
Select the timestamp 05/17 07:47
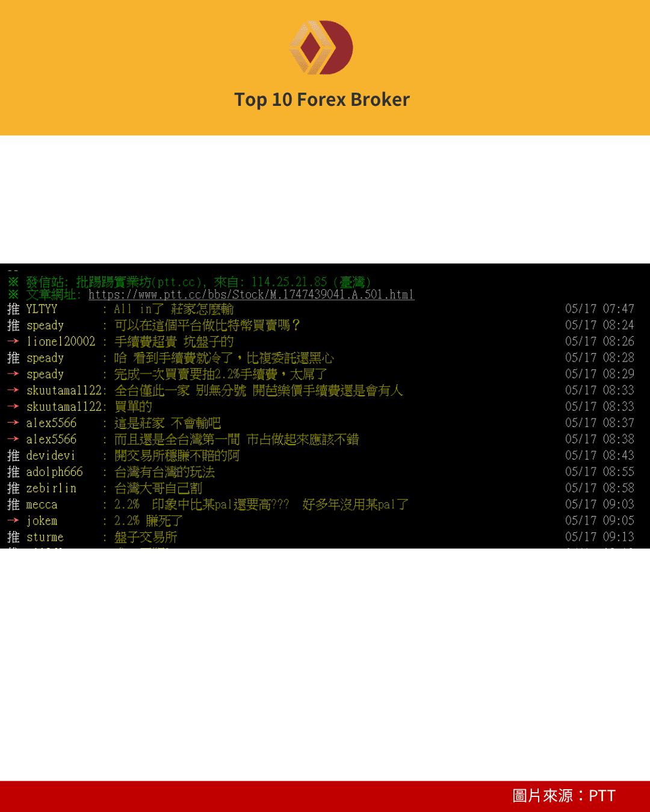(599, 309)
